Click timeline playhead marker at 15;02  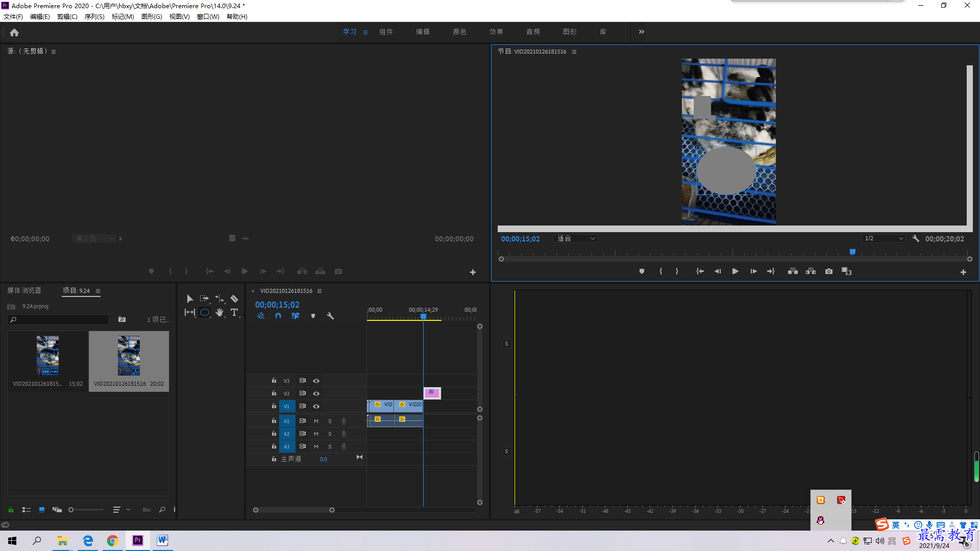[423, 317]
